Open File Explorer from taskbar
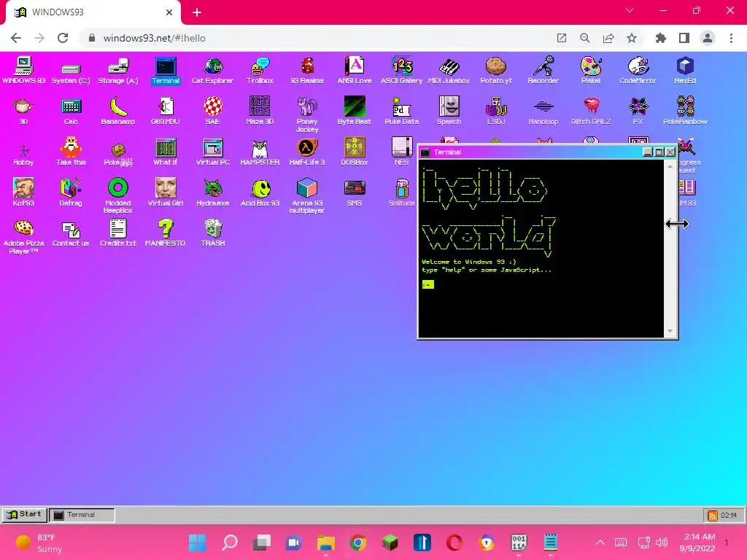Screen dimensions: 747x560 326,542
